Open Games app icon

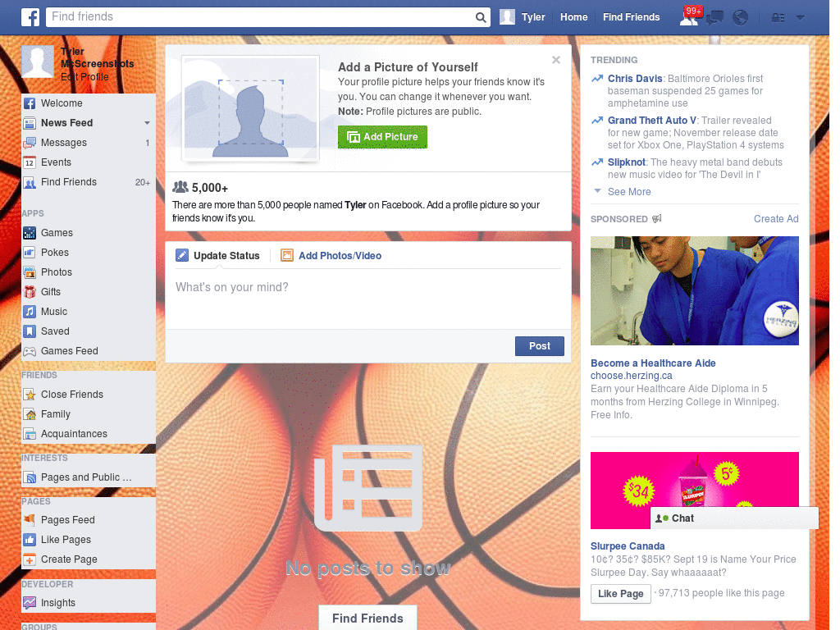[x=30, y=233]
